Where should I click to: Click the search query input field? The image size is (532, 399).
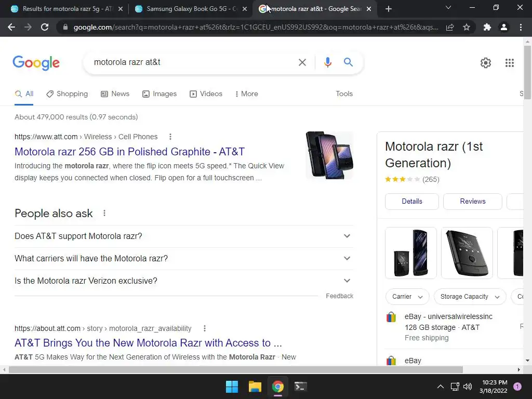click(x=193, y=62)
